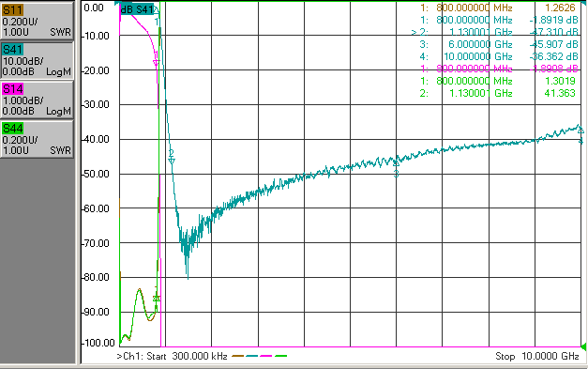588x369 pixels.
Task: Click the brown S11 legend line
Action: point(238,356)
